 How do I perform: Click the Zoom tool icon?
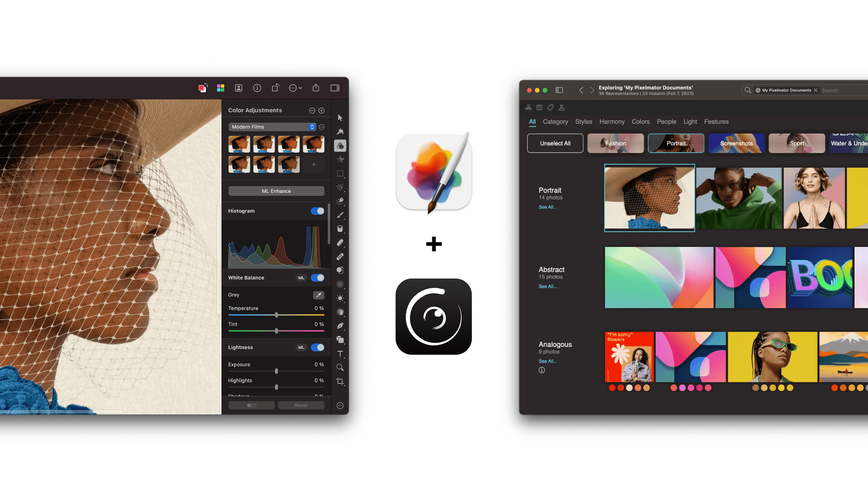tap(339, 368)
